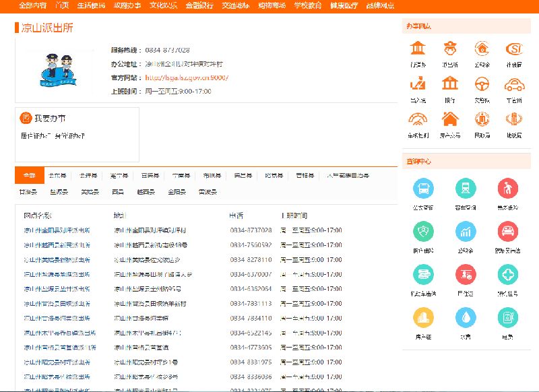Select 政府办事 in the top navigation

[127, 5]
